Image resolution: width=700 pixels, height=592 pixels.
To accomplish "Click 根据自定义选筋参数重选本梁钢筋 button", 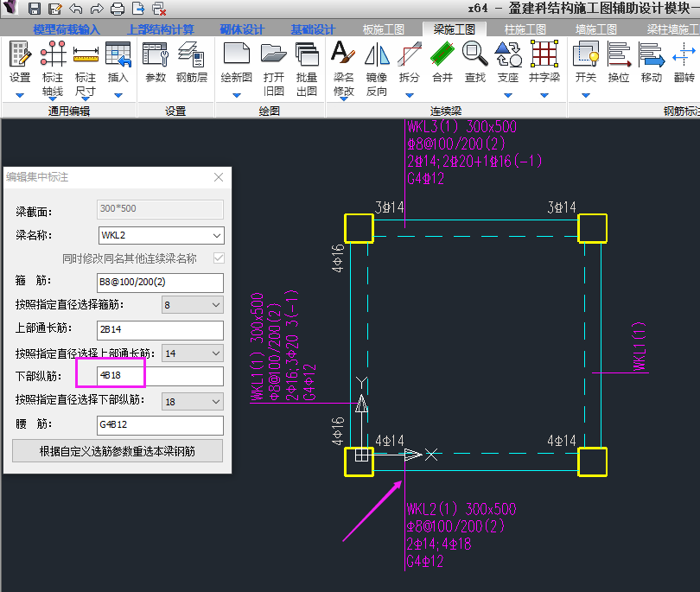I will point(118,451).
